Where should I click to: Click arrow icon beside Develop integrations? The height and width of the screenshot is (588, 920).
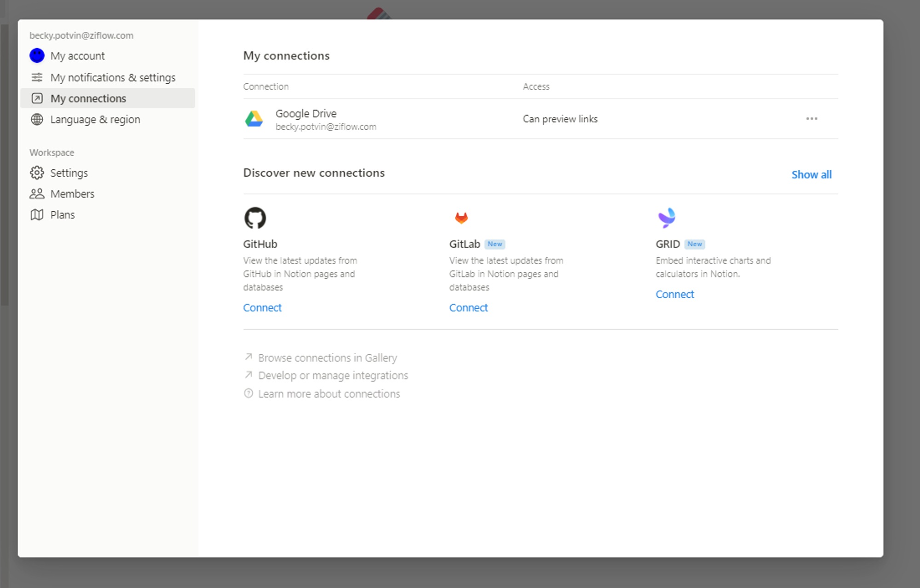coord(248,375)
